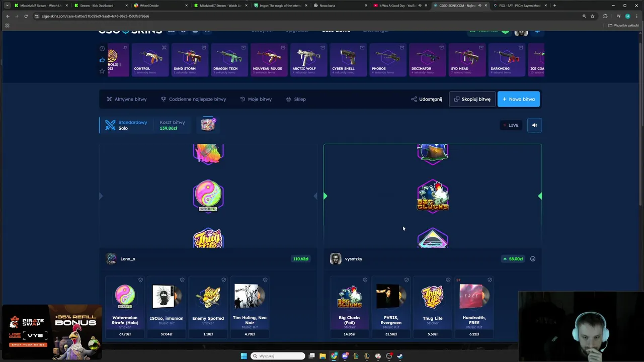
Task: Click the case icon on ARCTIC WOLF card
Action: click(323, 48)
